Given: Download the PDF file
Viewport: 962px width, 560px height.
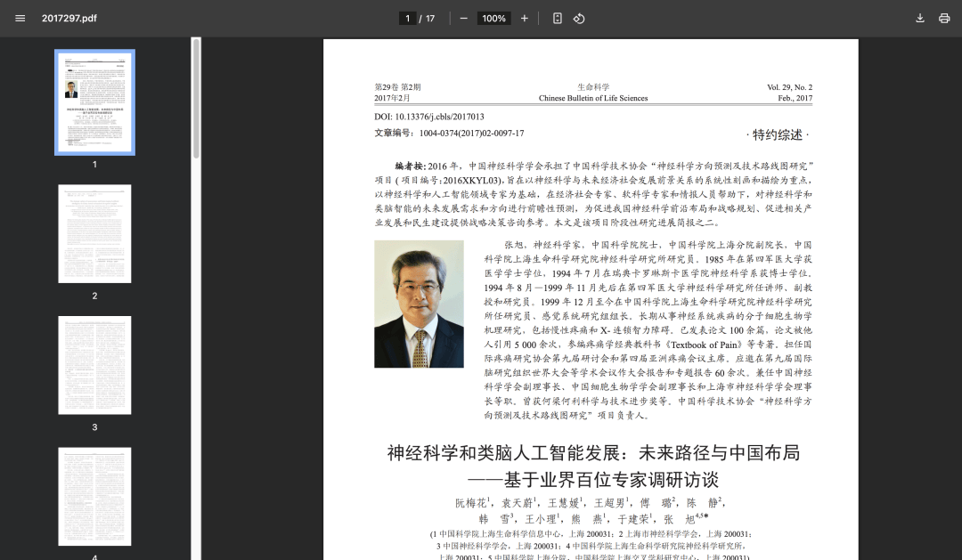Looking at the screenshot, I should point(919,19).
